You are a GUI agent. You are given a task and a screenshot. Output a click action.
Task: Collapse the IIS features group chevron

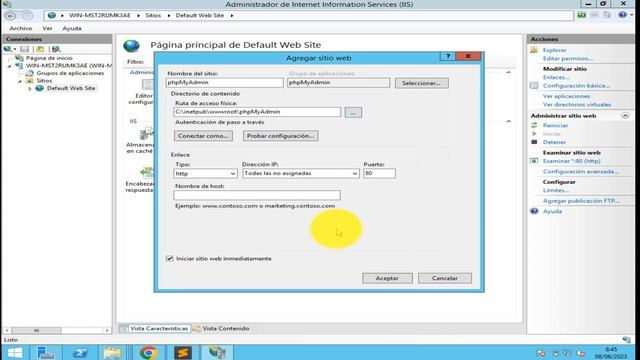(x=509, y=121)
